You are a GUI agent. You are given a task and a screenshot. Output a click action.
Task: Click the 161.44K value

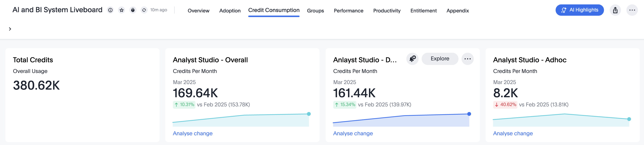pos(354,93)
